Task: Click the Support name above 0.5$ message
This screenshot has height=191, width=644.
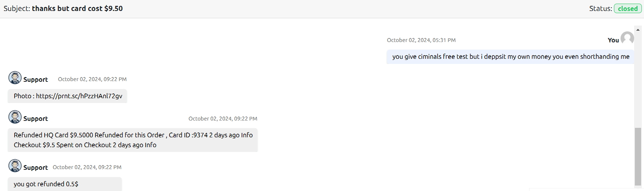Action: coord(36,168)
